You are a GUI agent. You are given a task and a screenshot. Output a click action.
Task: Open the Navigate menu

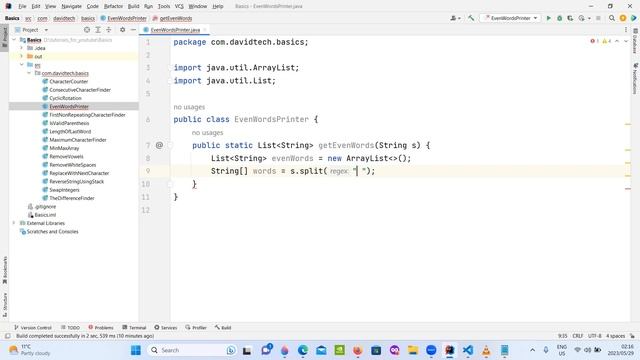[x=71, y=6]
